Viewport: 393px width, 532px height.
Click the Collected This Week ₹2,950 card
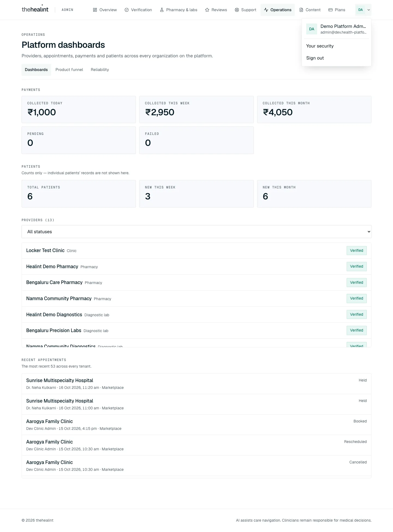[196, 110]
